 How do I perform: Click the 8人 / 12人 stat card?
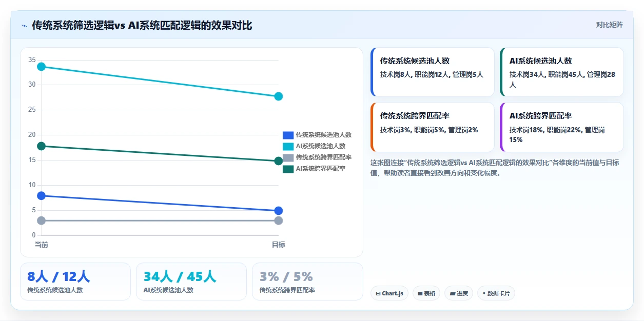click(x=75, y=282)
